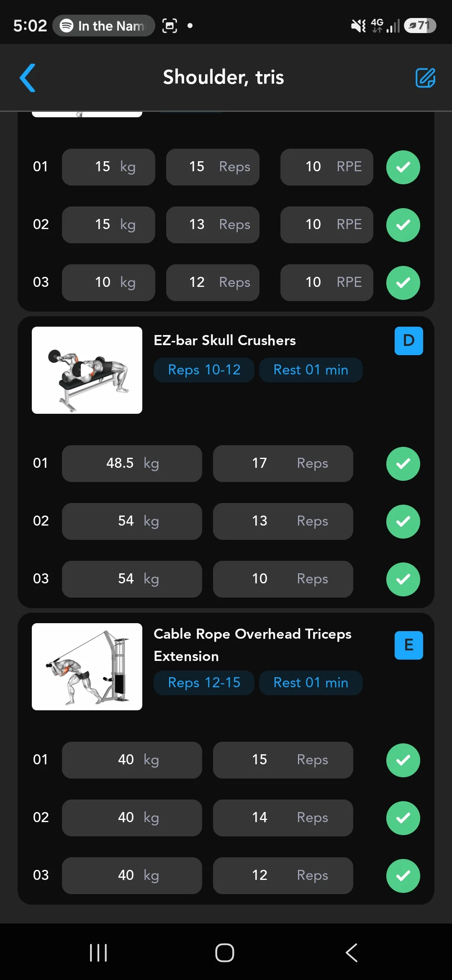Toggle completion of Cable Rope set 02
The height and width of the screenshot is (980, 452).
(x=403, y=818)
